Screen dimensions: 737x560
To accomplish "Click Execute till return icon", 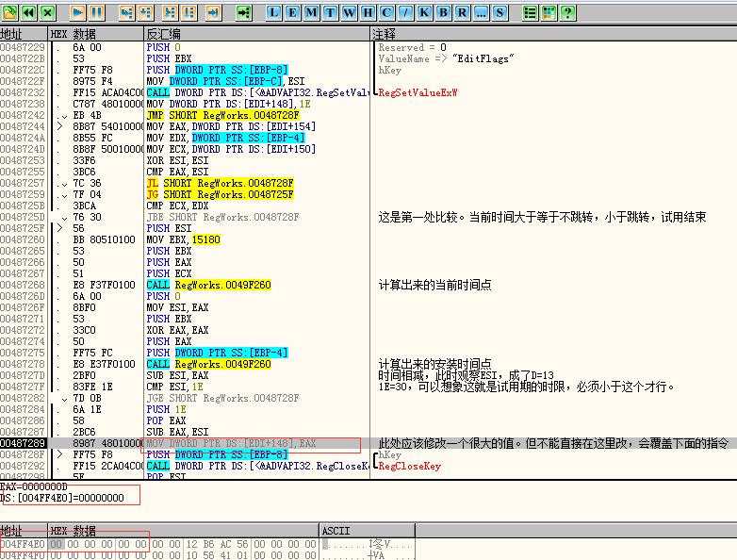I will (213, 12).
